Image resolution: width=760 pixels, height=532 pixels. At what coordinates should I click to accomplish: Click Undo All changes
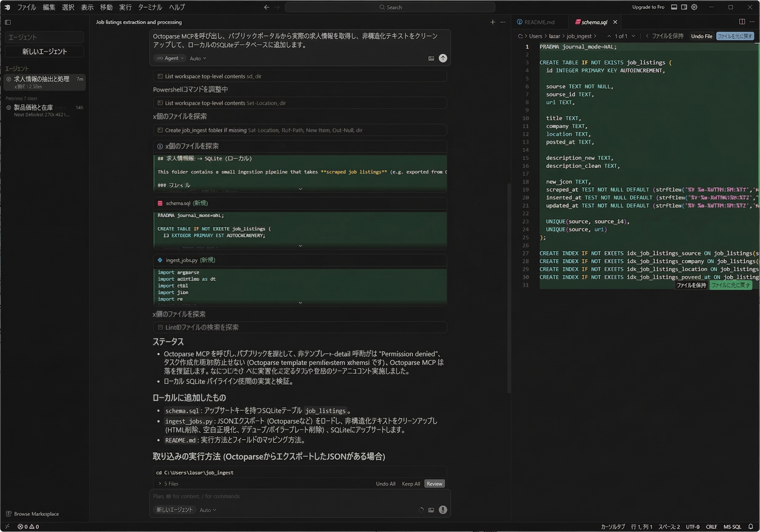click(386, 483)
